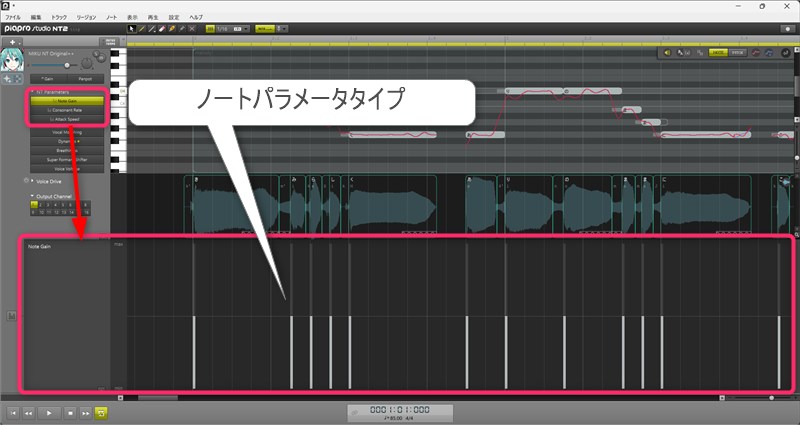The width and height of the screenshot is (800, 425).
Task: Open the 編集 menu
Action: pos(36,17)
